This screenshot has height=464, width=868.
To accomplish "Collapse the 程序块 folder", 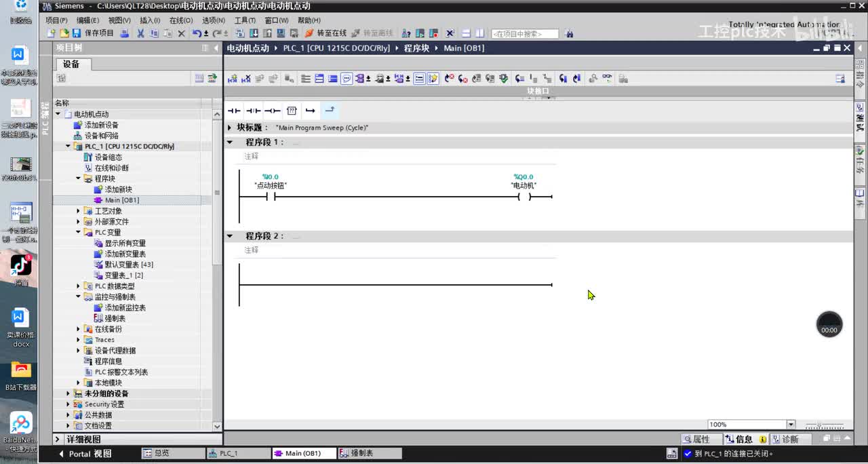I will (x=79, y=178).
